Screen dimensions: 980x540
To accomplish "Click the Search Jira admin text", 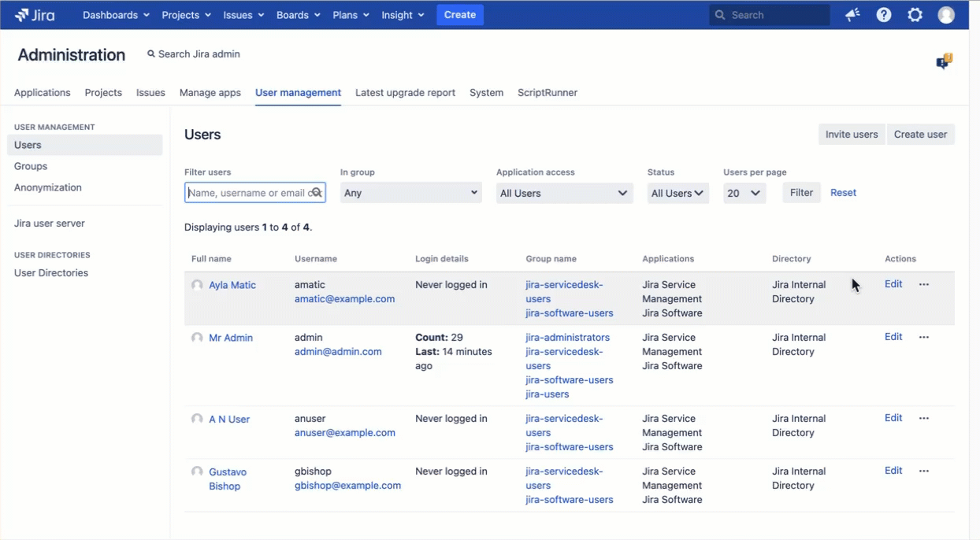I will (x=199, y=54).
